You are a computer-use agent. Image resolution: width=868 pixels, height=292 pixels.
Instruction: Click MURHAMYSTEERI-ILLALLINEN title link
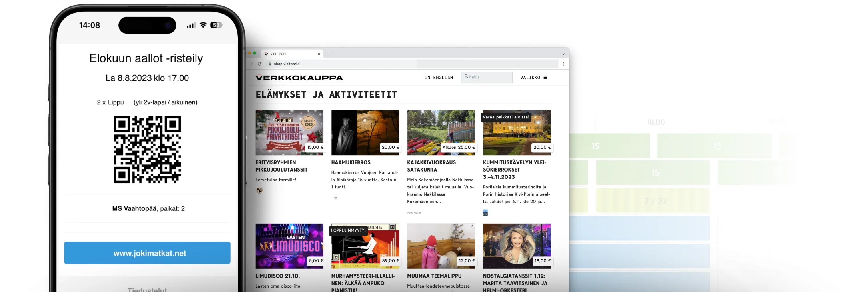363,283
